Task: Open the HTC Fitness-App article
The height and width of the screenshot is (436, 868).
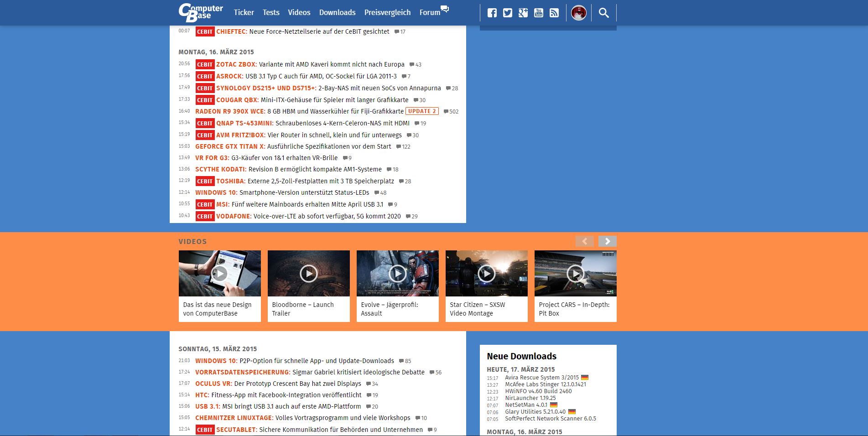Action: click(278, 395)
